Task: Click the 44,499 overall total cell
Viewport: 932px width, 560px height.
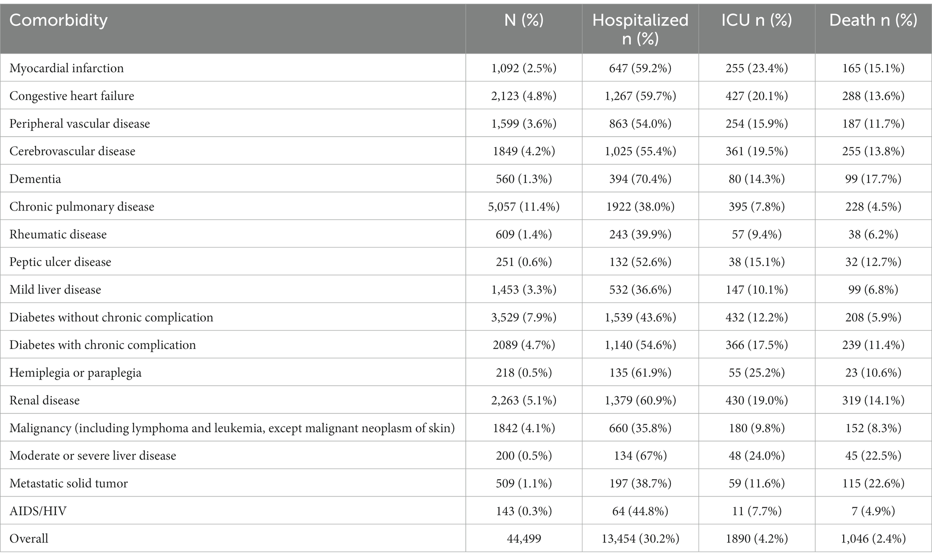Action: pos(523,539)
